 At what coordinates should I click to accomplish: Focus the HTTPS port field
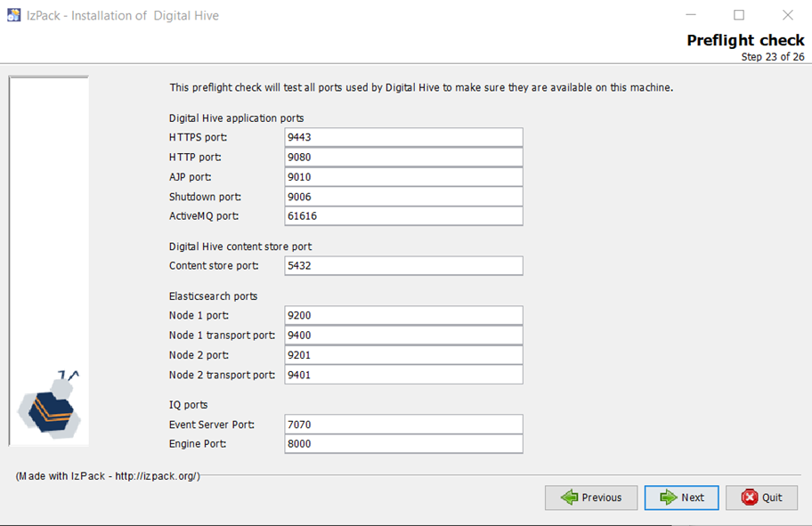404,137
